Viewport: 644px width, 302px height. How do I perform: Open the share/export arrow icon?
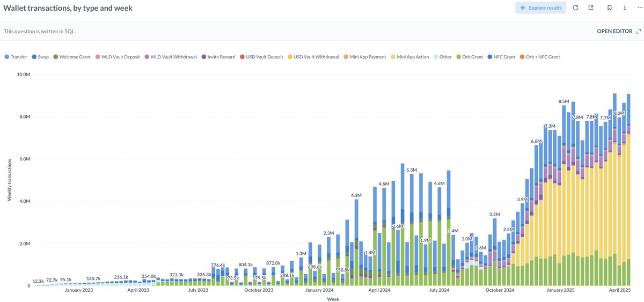tap(590, 8)
